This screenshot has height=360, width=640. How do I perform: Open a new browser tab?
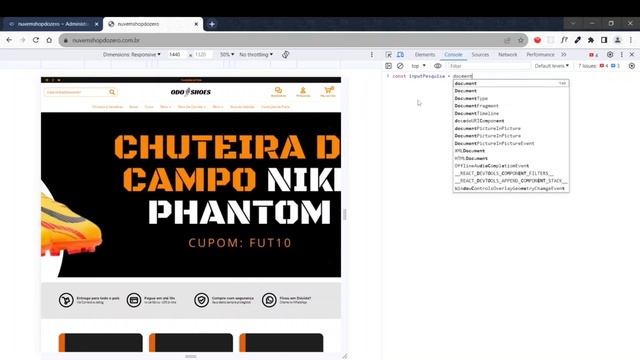point(212,24)
